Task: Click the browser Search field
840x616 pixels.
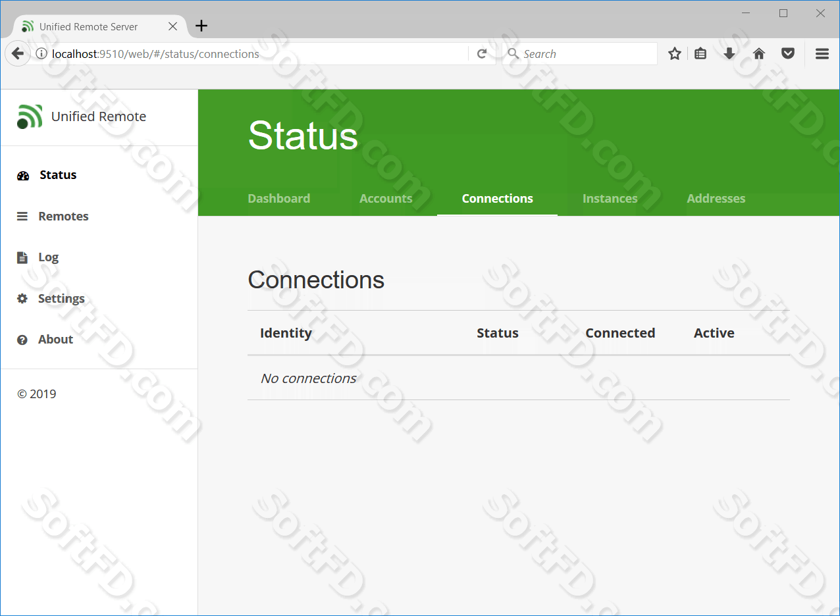Action: pyautogui.click(x=579, y=54)
